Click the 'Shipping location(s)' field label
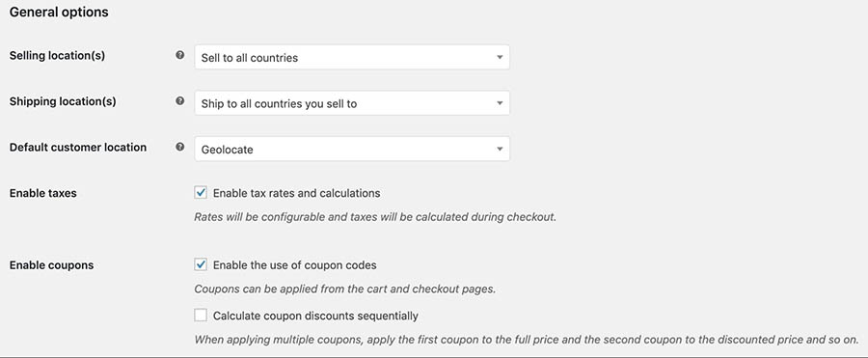 point(63,102)
